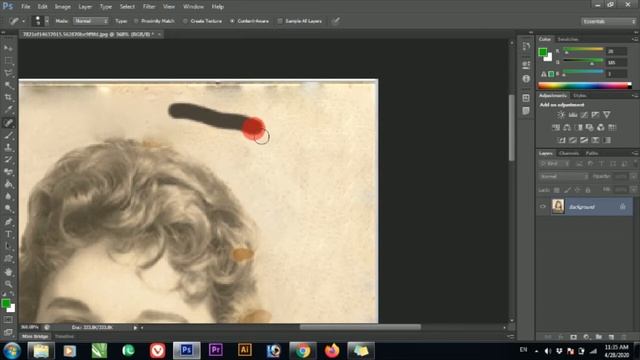
Task: Choose Content-Aware type option
Action: [249, 21]
